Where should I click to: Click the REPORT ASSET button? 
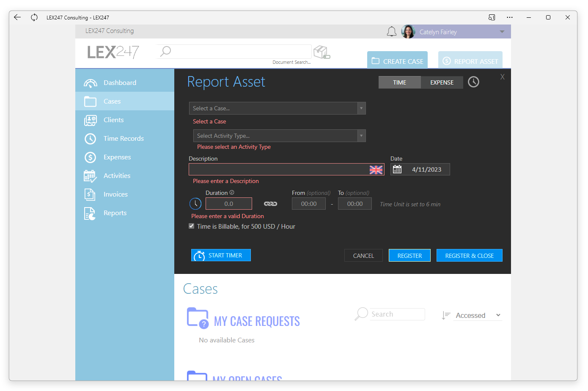(470, 61)
